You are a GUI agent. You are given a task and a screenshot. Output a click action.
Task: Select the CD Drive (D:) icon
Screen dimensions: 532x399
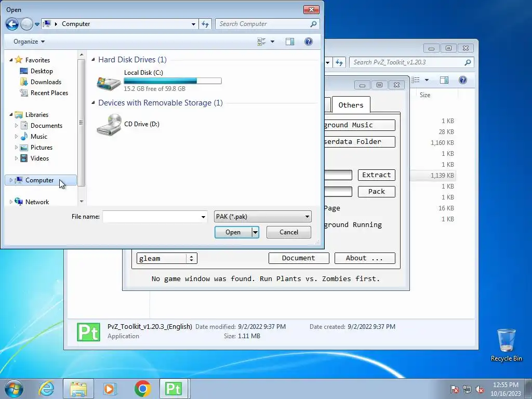[x=109, y=125]
